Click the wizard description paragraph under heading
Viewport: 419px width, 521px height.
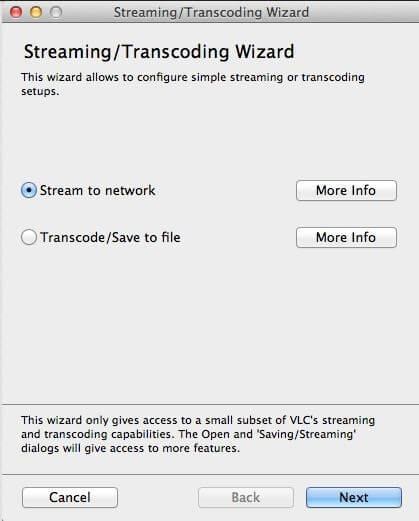(x=193, y=84)
